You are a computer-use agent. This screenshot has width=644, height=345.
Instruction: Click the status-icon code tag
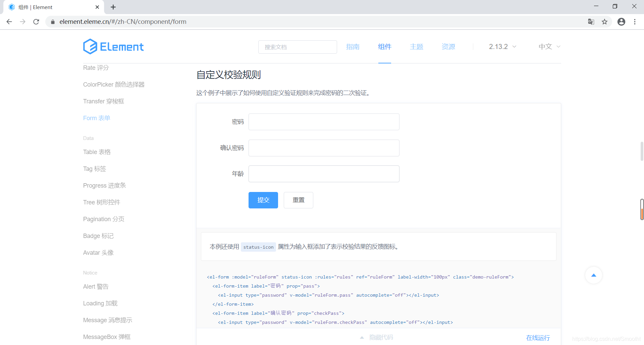coord(258,247)
